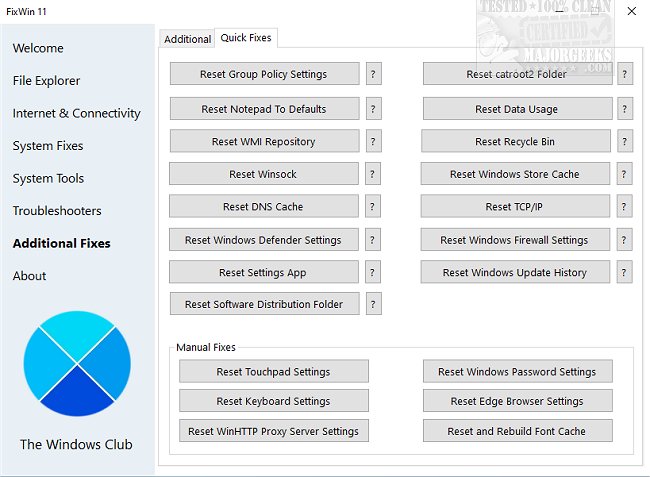The image size is (650, 477).
Task: Click Reset Windows Password Settings button
Action: point(517,371)
